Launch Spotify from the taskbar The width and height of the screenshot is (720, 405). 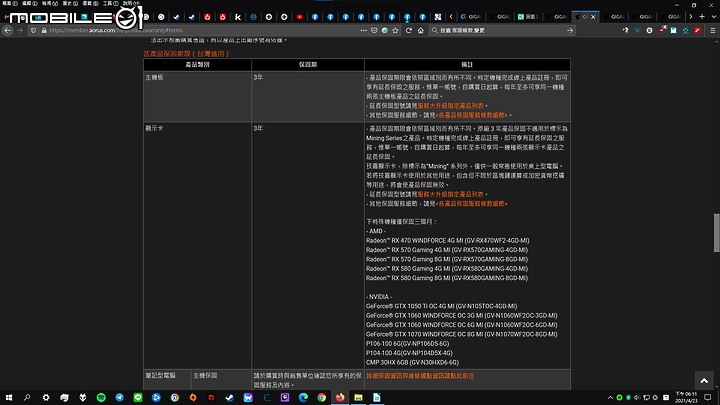point(101,398)
